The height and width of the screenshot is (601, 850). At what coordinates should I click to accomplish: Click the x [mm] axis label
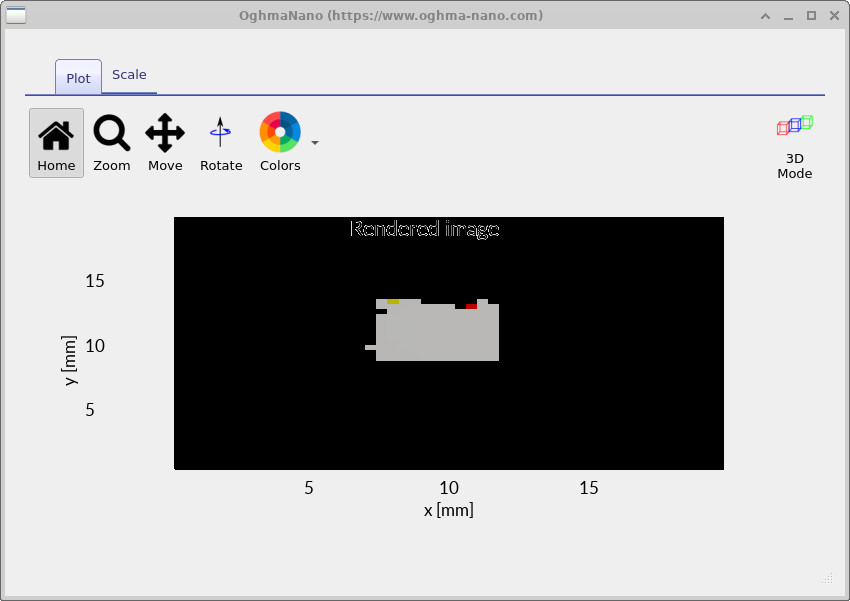[x=449, y=510]
